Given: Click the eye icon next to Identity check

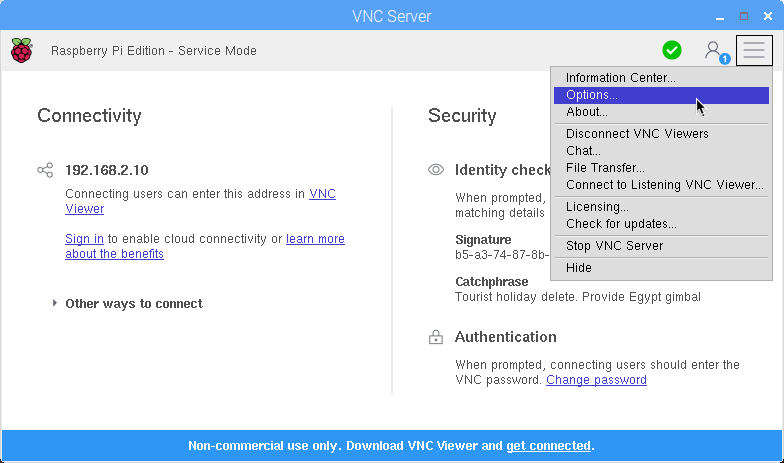Looking at the screenshot, I should [x=436, y=170].
